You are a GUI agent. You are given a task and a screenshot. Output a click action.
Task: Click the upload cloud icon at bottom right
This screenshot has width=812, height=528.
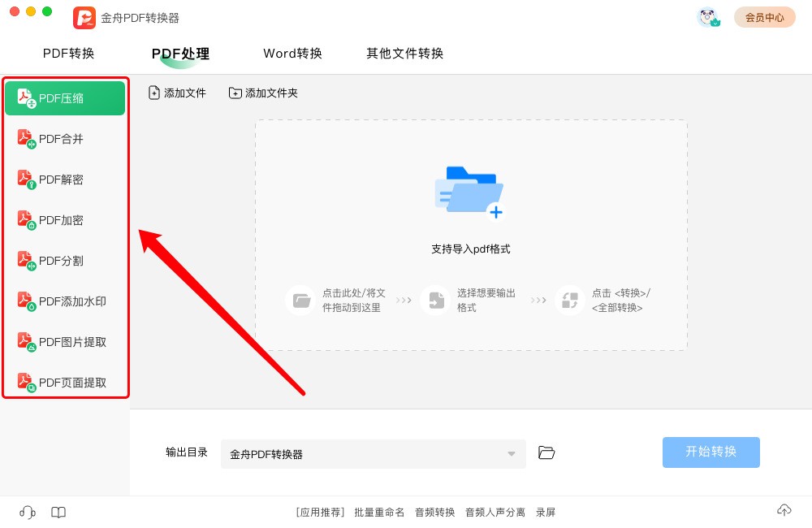click(x=784, y=510)
